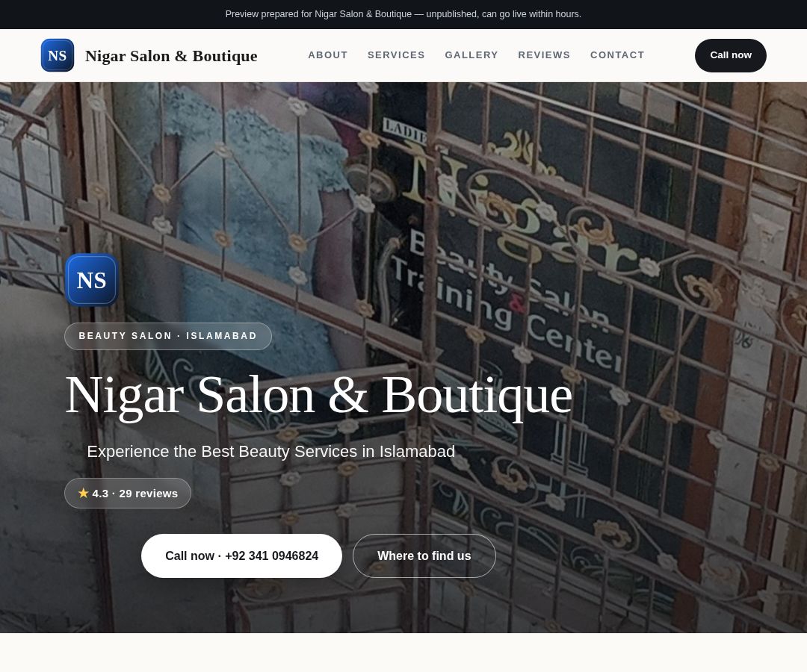Jump to Reviews section
The width and height of the screenshot is (807, 672).
[x=544, y=55]
